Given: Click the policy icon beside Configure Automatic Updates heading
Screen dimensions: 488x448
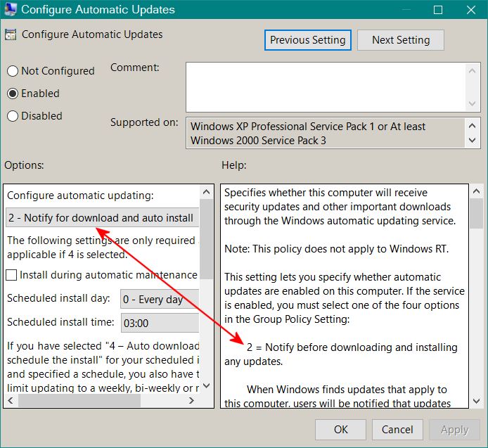Looking at the screenshot, I should coord(11,34).
